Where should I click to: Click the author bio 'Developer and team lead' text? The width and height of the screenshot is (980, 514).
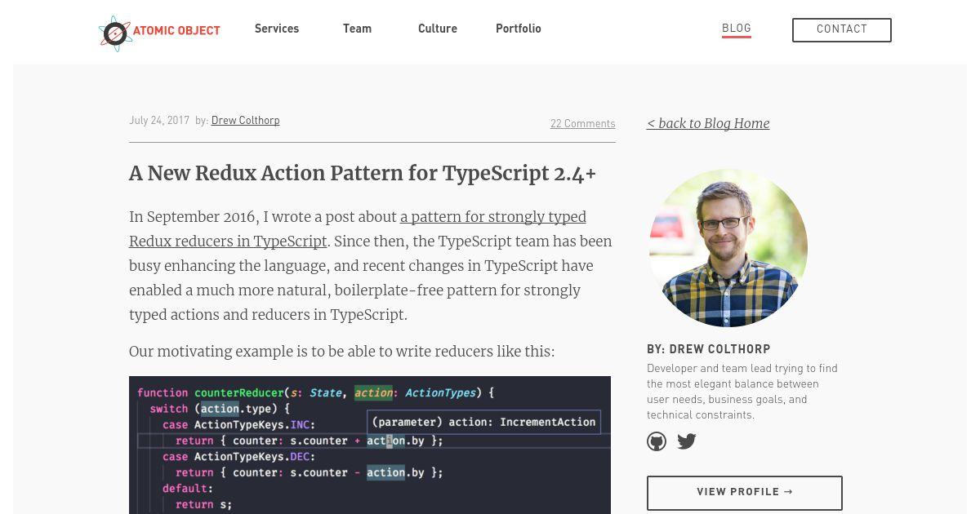tap(742, 392)
